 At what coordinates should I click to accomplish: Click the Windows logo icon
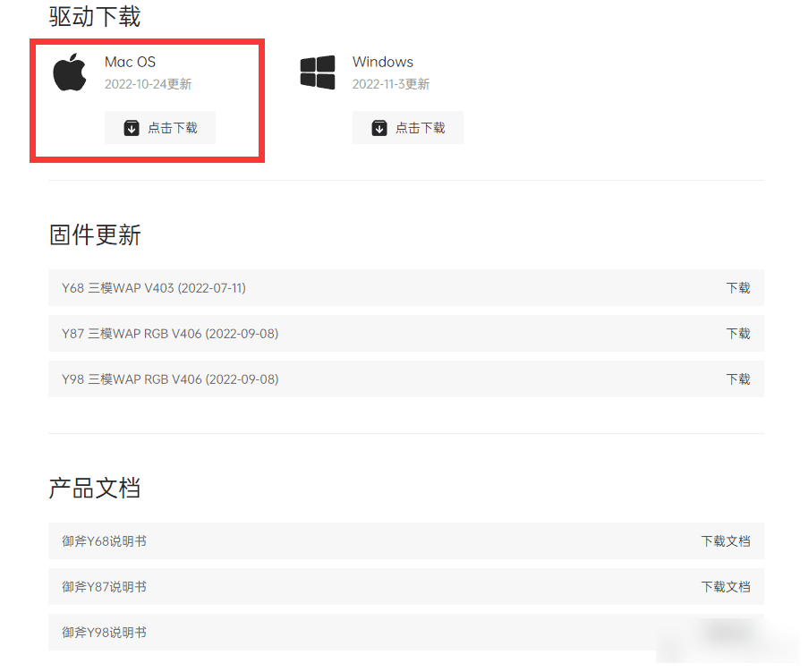318,72
